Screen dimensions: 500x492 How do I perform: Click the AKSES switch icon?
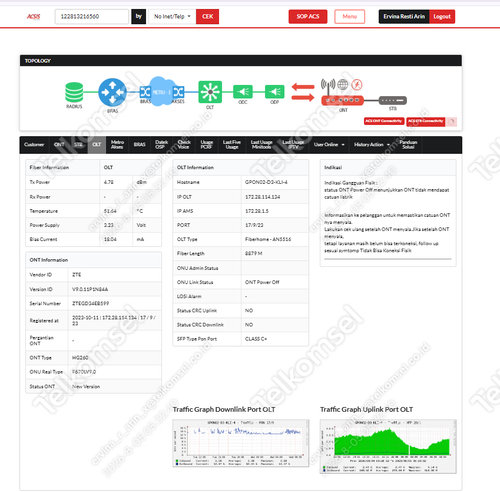point(178,92)
